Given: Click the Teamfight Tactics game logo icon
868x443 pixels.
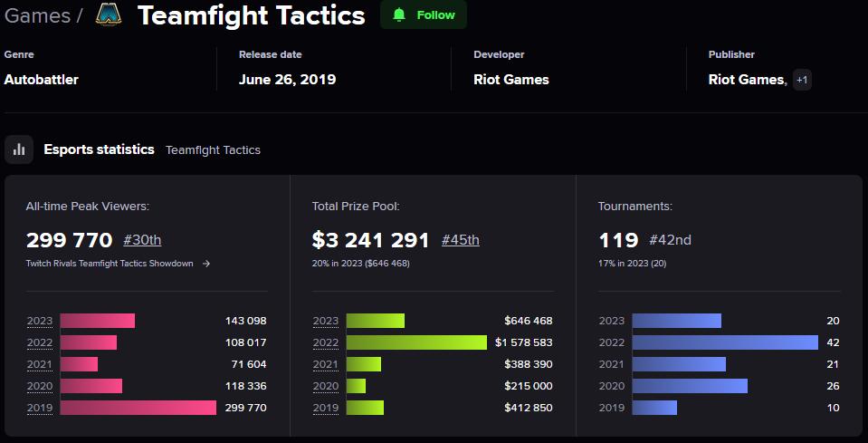Looking at the screenshot, I should point(109,15).
